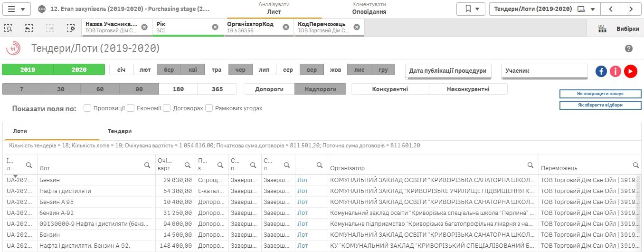This screenshot has width=644, height=252.
Task: Open the Facebook icon link
Action: (x=601, y=71)
